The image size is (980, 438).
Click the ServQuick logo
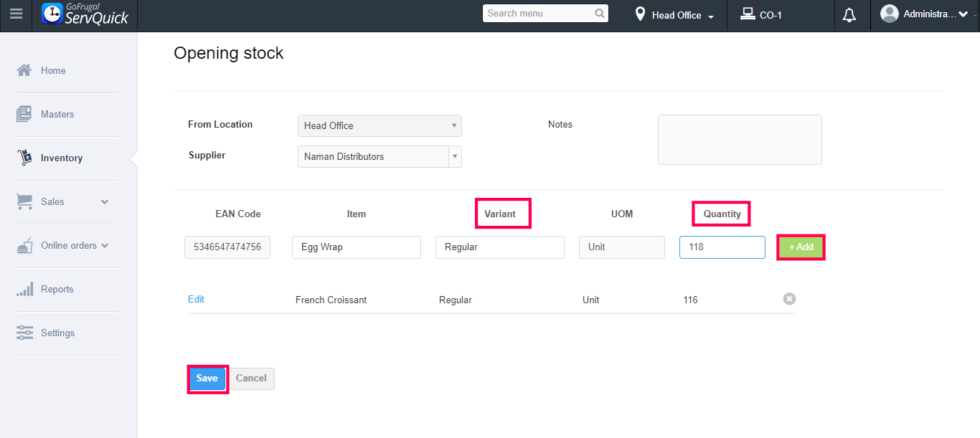85,14
